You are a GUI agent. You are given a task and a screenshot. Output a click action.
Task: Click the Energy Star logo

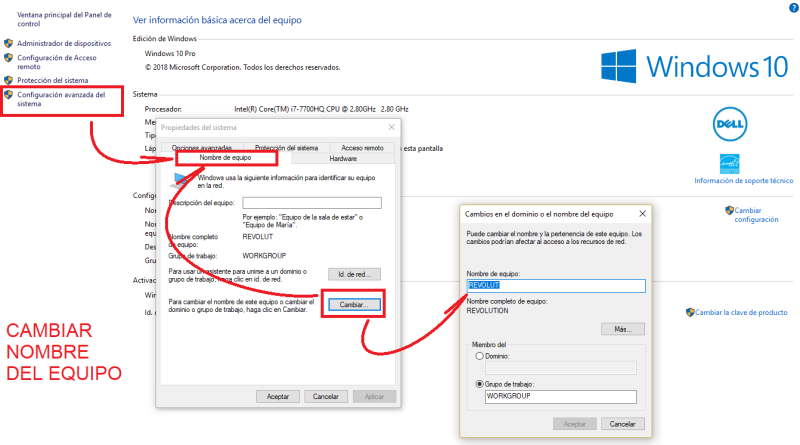click(x=730, y=164)
